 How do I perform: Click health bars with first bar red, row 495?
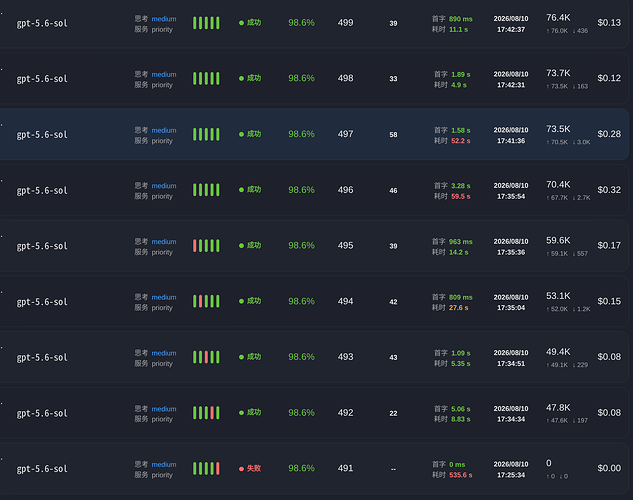click(x=206, y=246)
